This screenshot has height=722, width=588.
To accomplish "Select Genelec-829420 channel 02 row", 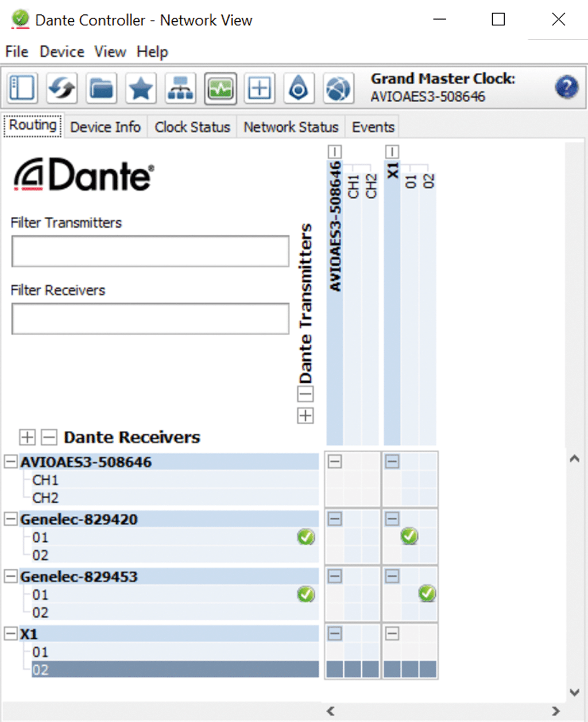I will pyautogui.click(x=175, y=555).
